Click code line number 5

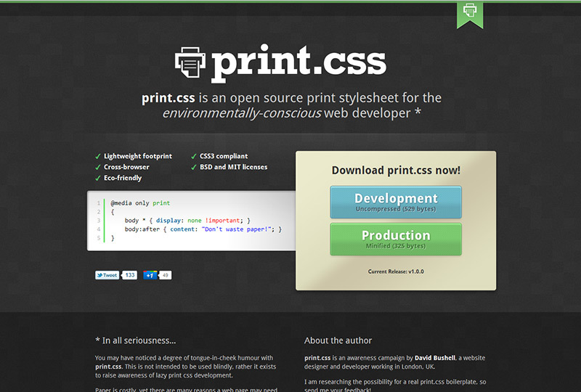point(99,238)
